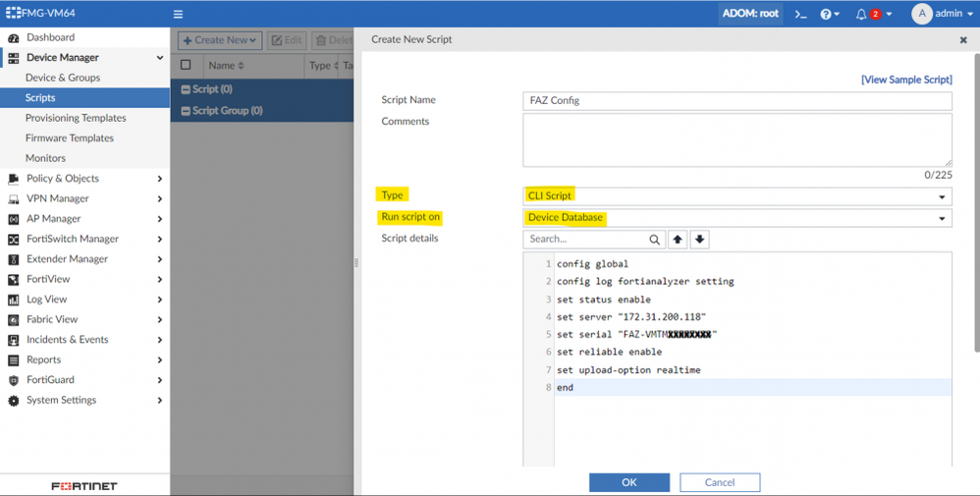Click the Incidents & Events icon
Screen dimensions: 980x496
tap(13, 340)
